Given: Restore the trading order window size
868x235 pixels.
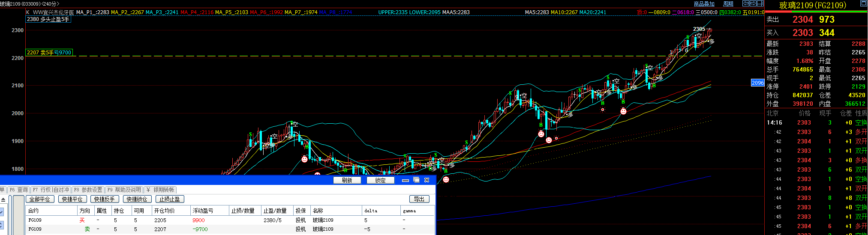Looking at the screenshot, I should point(416,180).
